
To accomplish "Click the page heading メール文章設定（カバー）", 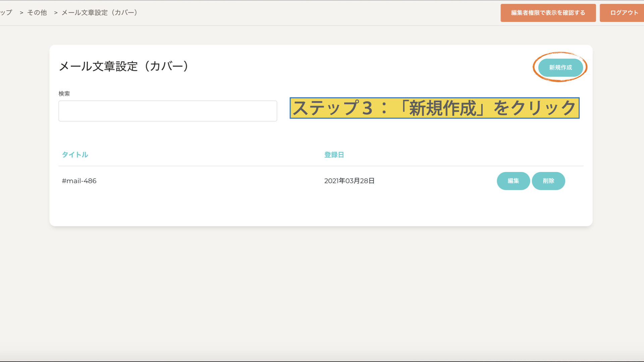I will [124, 66].
